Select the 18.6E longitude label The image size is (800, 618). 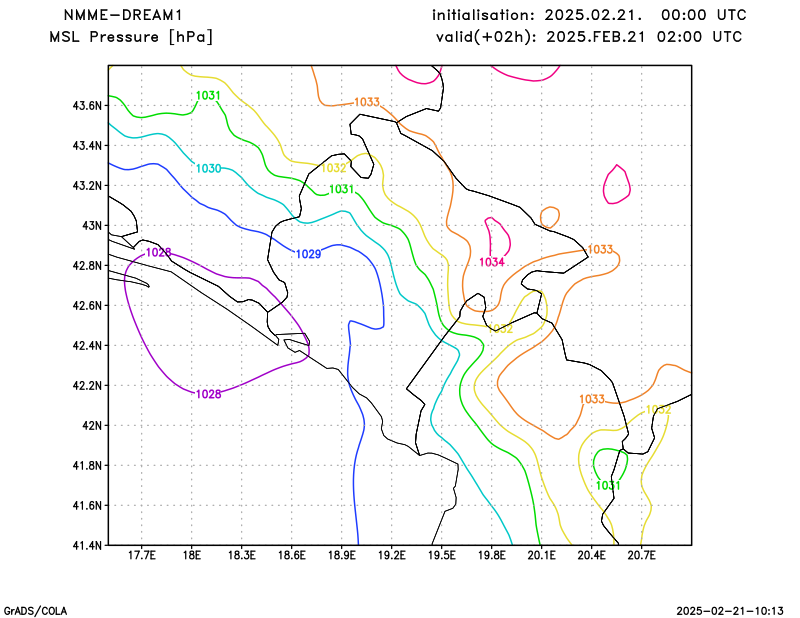tap(292, 555)
